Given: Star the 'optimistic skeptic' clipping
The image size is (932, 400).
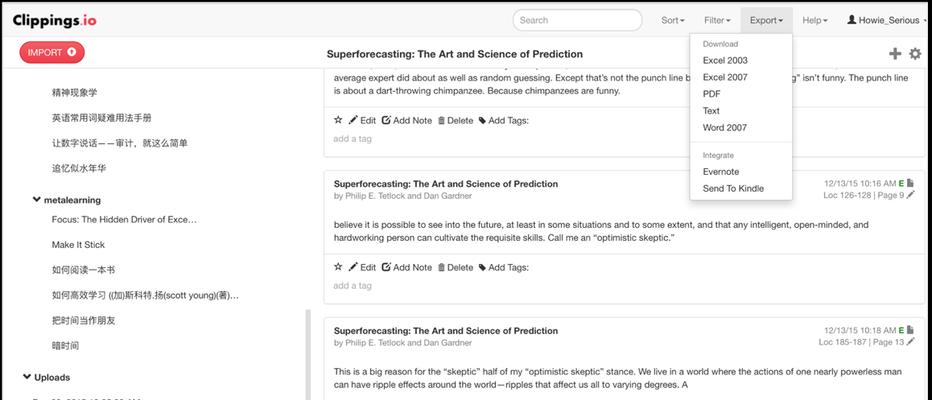Looking at the screenshot, I should (x=338, y=267).
